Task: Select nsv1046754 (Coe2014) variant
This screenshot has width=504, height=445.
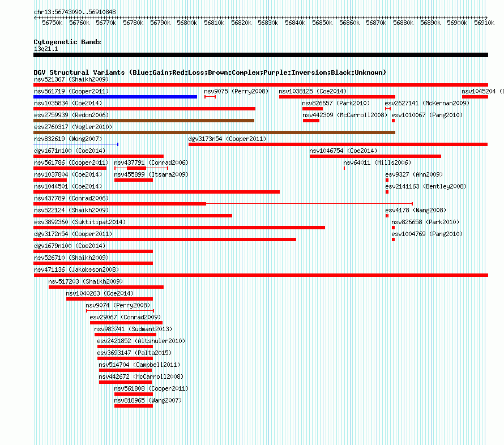Action: click(x=343, y=151)
